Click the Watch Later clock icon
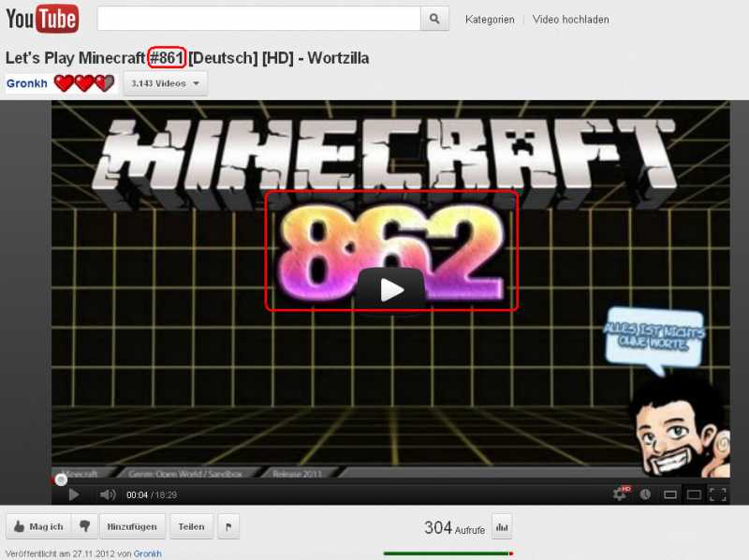Screen dimensions: 749x560 point(645,494)
